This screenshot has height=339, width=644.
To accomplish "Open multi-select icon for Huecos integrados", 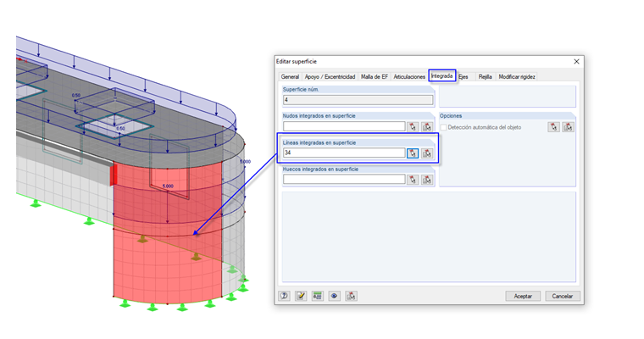I will click(427, 180).
